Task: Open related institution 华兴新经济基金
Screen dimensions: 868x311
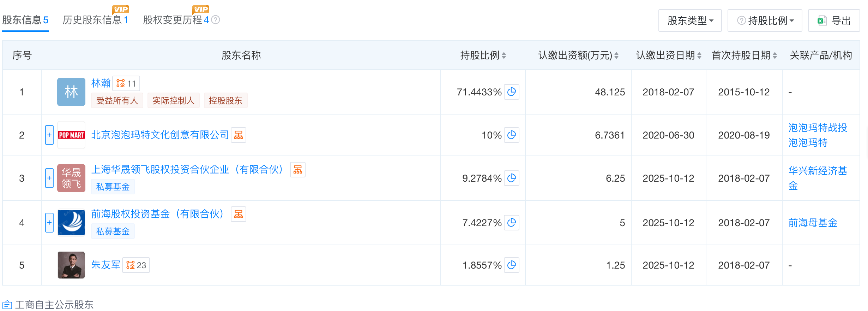Action: 818,178
